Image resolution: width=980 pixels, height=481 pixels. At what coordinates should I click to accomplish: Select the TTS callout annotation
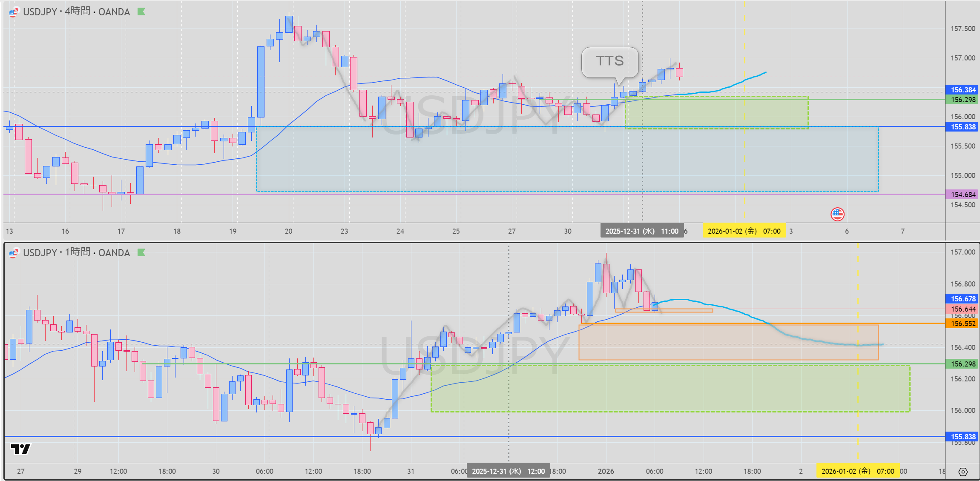click(609, 61)
